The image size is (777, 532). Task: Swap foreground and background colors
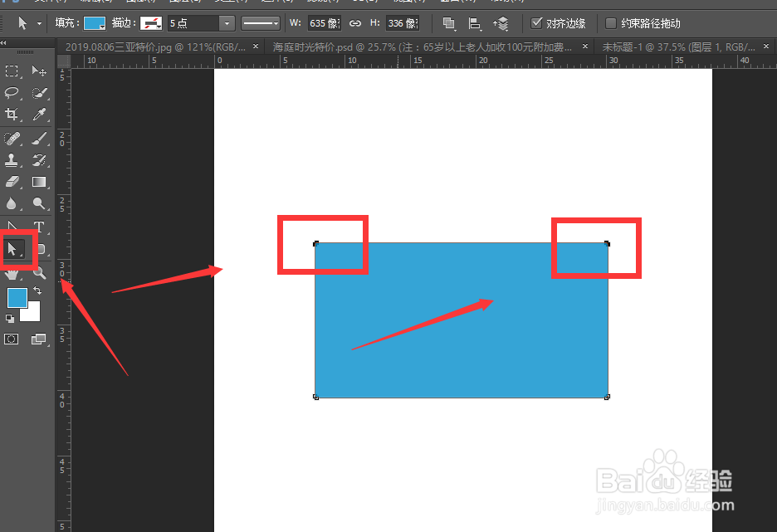tap(37, 290)
